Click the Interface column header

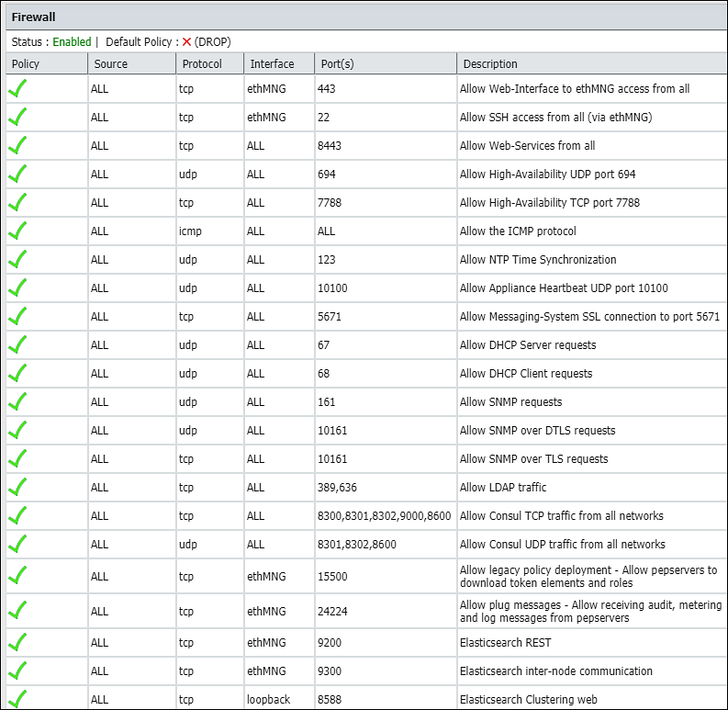(x=279, y=63)
